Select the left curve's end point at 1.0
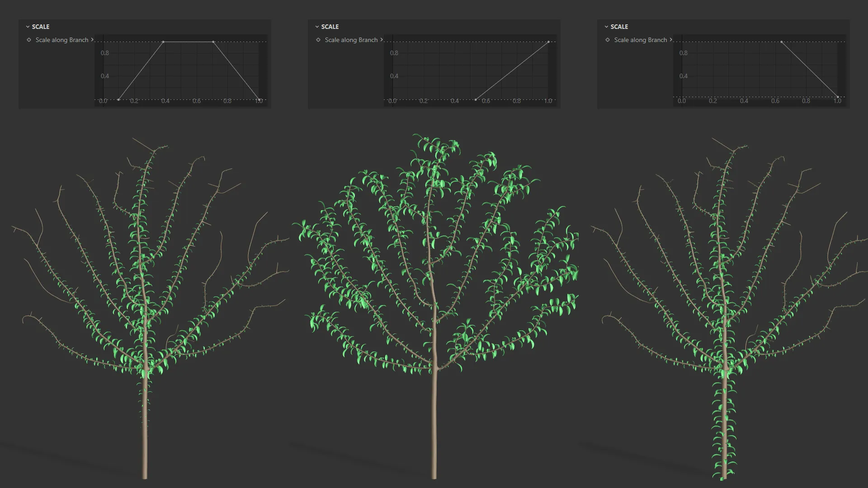This screenshot has height=488, width=868. pos(259,99)
